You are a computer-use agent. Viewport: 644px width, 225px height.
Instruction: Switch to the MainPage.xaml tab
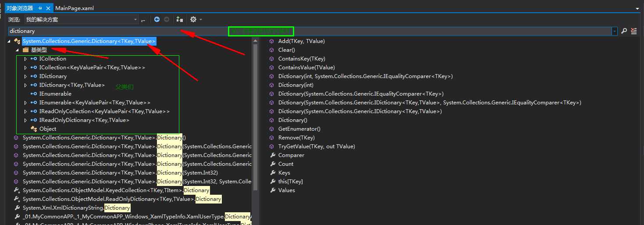tap(75, 8)
